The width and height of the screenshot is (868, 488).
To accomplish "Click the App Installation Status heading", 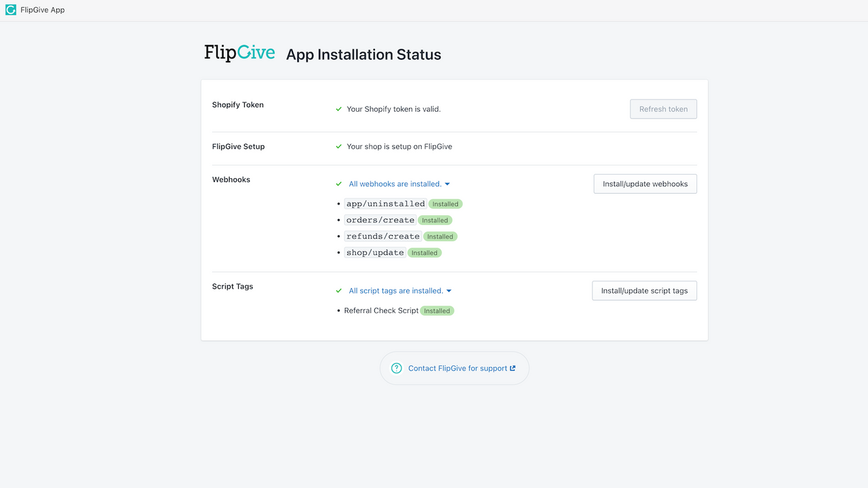I will (363, 55).
